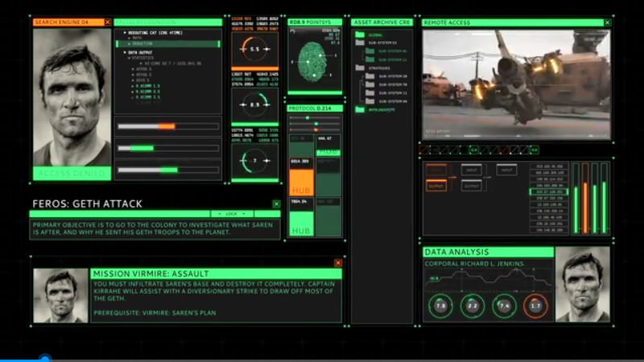Select fingerprint marker point 3
Screen dimensions: 644x362
(315, 75)
